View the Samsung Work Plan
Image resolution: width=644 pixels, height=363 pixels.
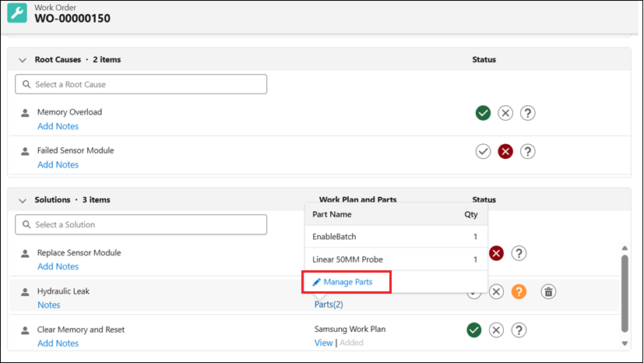[x=323, y=343]
